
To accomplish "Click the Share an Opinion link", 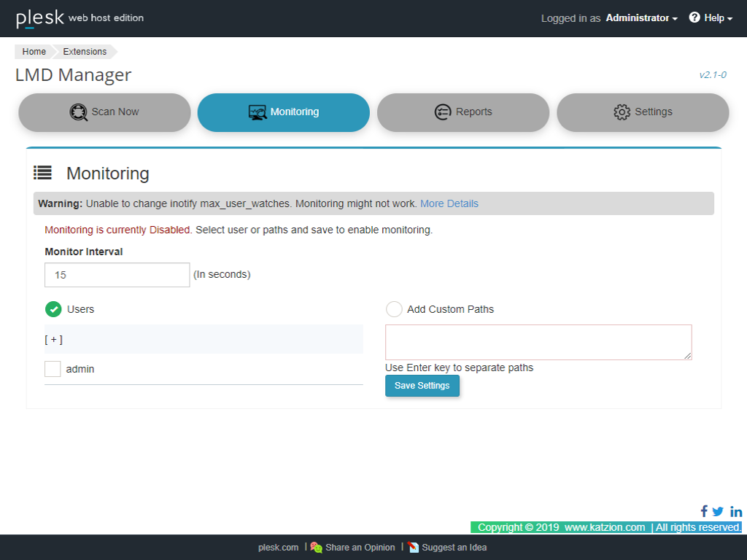I will (360, 548).
